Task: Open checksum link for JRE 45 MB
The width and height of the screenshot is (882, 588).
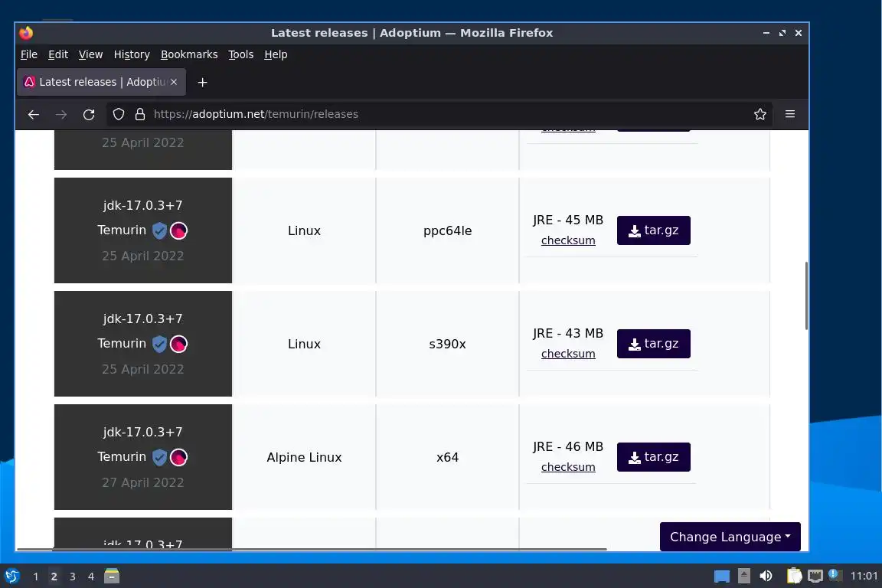Action: (x=568, y=241)
